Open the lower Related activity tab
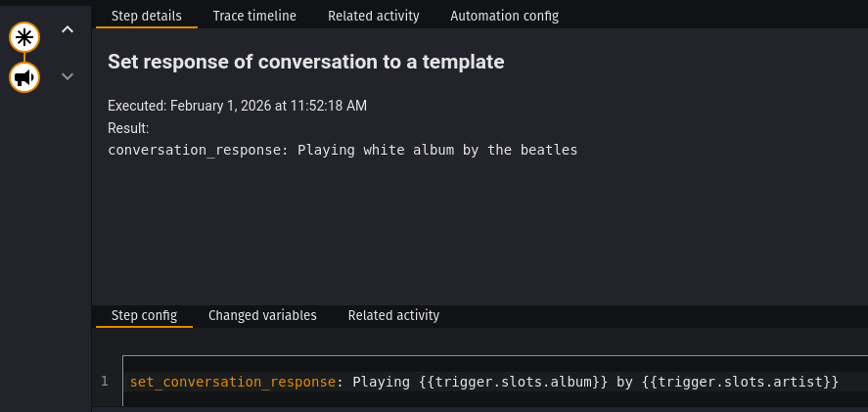This screenshot has height=412, width=868. pyautogui.click(x=393, y=315)
